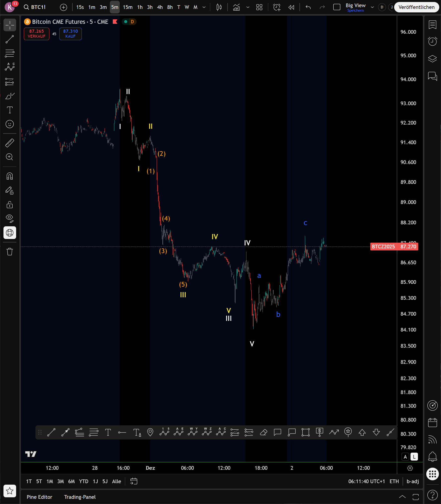Open the Indicators chart icon
The image size is (441, 504).
[236, 7]
